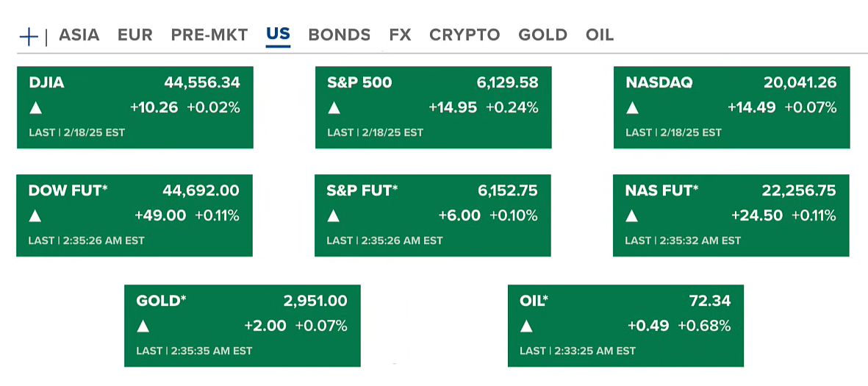Click the up arrow icon in the OIL tile
The height and width of the screenshot is (386, 868).
point(526,326)
